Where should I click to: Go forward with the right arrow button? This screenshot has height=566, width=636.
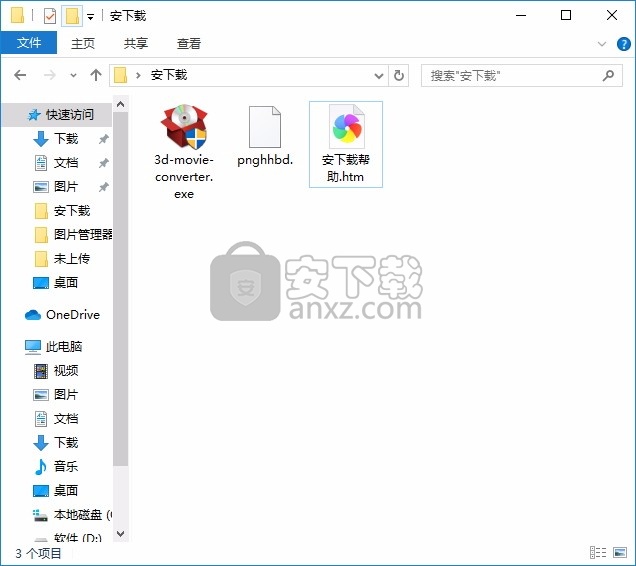pyautogui.click(x=49, y=75)
